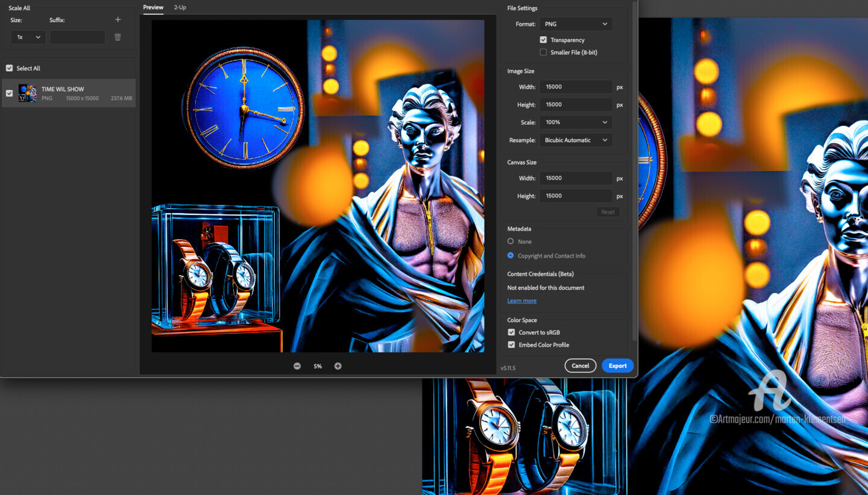This screenshot has width=868, height=495.
Task: Add a new scale size with plus icon
Action: point(118,20)
